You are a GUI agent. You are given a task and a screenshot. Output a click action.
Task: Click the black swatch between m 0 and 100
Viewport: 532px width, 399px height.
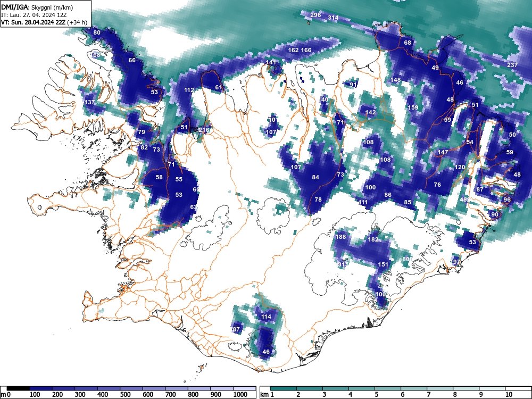18,388
